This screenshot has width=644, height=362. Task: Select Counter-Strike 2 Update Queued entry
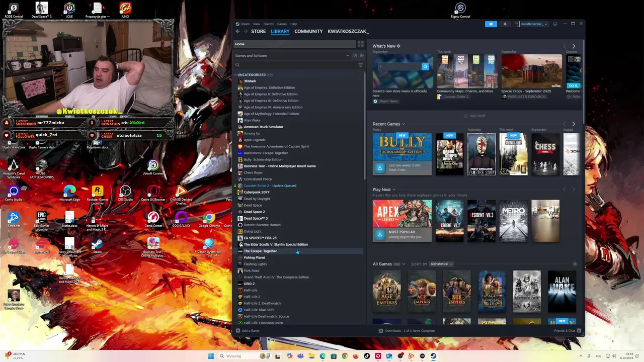pos(270,186)
